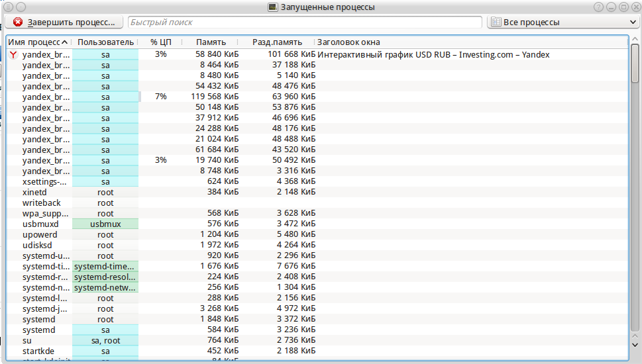Viewport: 642px width, 364px height.
Task: Sort by % ЦП column header
Action: click(x=160, y=42)
